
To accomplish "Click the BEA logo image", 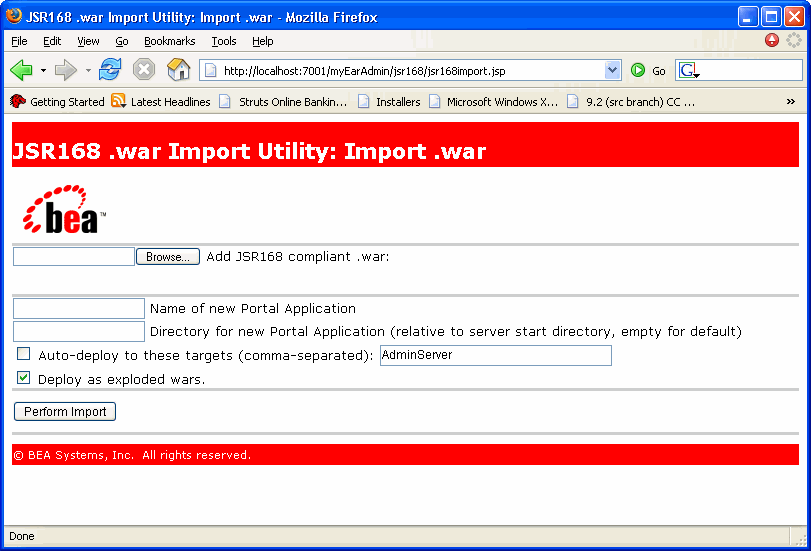I will point(64,209).
